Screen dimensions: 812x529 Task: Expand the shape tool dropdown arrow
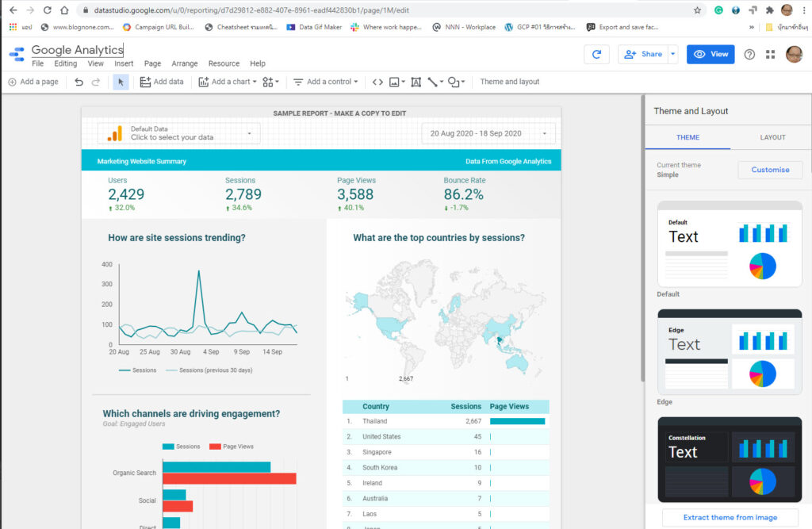[x=463, y=82]
